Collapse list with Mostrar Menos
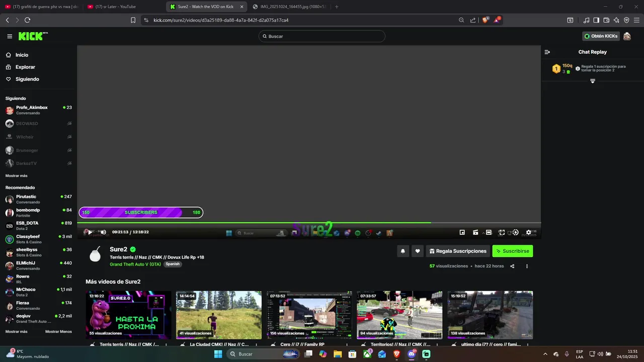The width and height of the screenshot is (644, 362). click(x=58, y=331)
